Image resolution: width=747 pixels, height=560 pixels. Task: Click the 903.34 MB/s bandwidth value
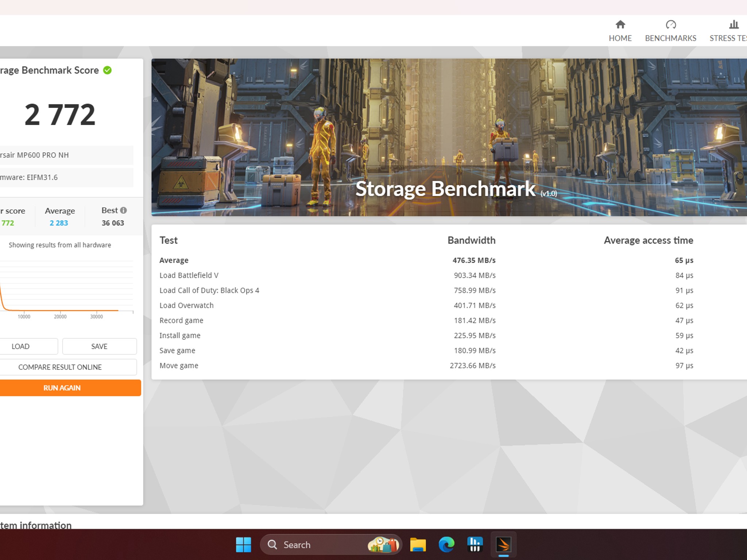point(475,275)
